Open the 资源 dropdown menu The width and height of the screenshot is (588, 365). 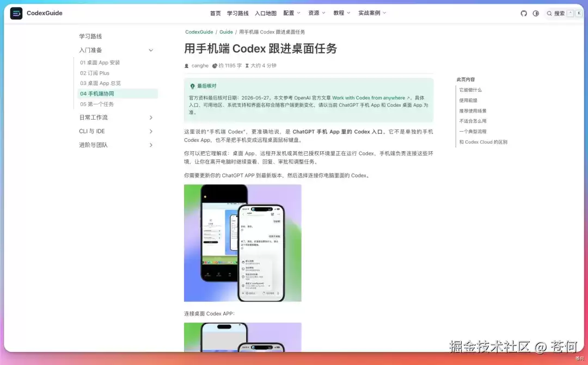coord(316,13)
